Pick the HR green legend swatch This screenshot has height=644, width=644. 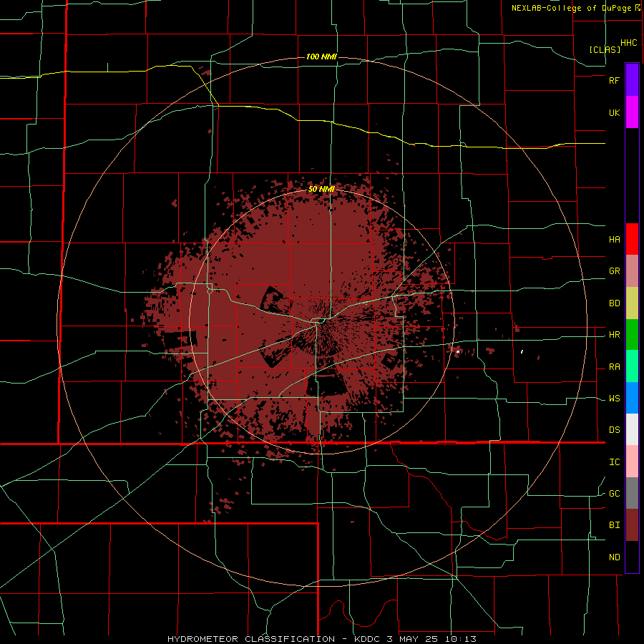tap(632, 335)
